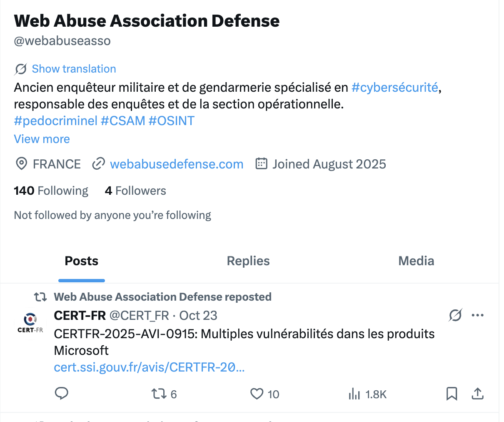
Task: Open the cert.ssi.gouv.fr advisory link
Action: [149, 367]
